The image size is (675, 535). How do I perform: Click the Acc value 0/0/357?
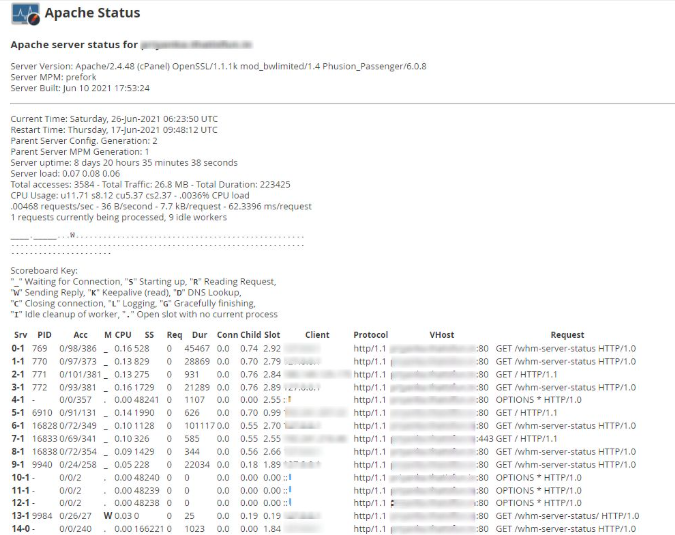point(76,400)
